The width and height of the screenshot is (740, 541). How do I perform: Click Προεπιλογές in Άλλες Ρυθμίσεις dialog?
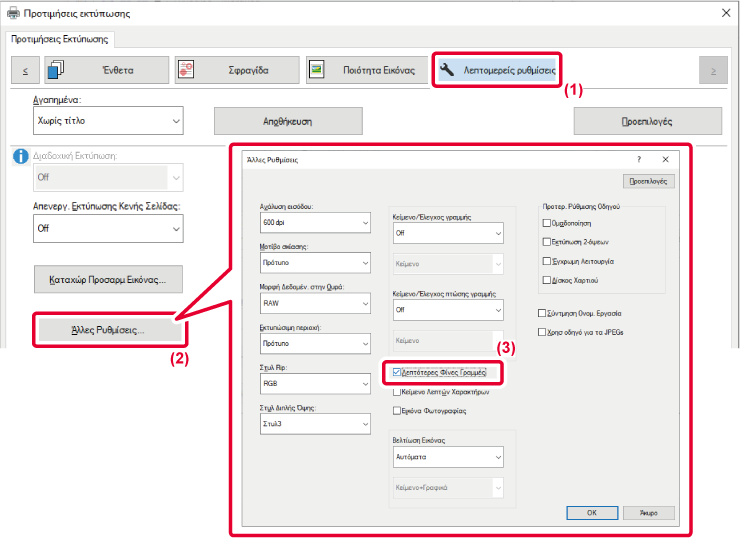648,181
